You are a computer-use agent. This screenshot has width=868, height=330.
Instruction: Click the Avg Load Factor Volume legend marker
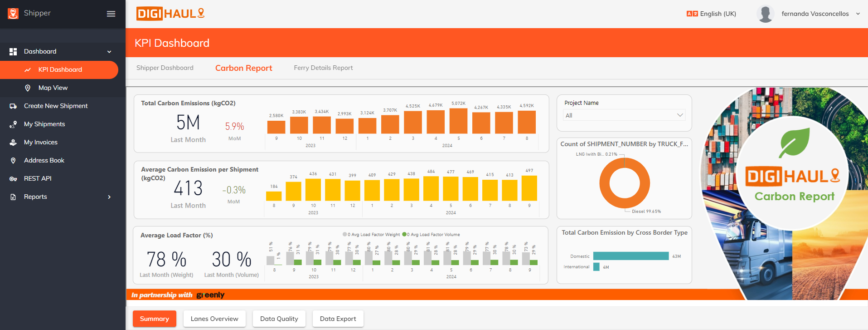(x=404, y=235)
